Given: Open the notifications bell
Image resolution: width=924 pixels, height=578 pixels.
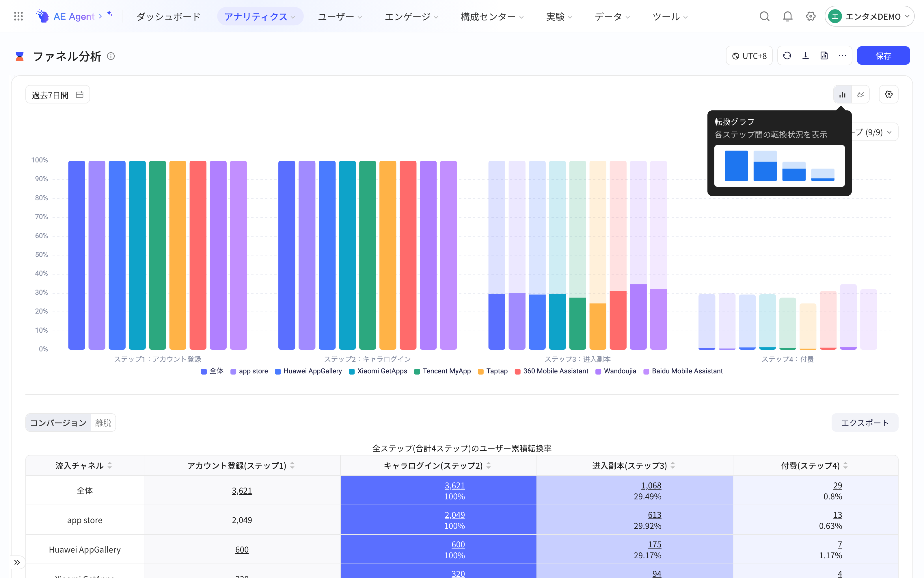Looking at the screenshot, I should tap(788, 16).
